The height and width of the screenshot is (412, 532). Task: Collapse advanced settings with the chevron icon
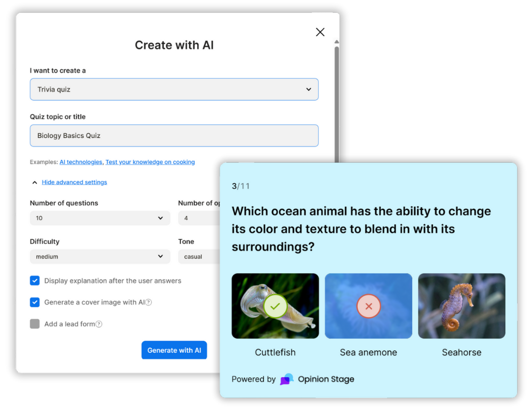pyautogui.click(x=35, y=182)
